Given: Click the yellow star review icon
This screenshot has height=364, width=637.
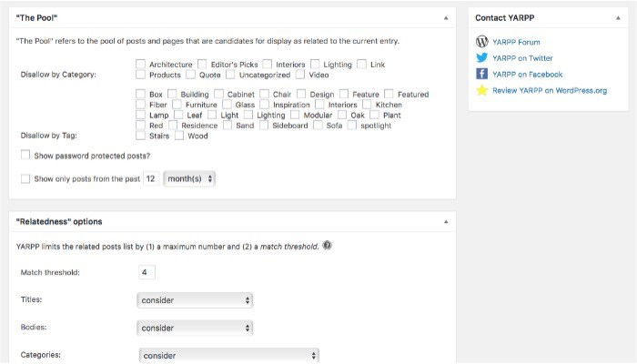Looking at the screenshot, I should [x=481, y=90].
